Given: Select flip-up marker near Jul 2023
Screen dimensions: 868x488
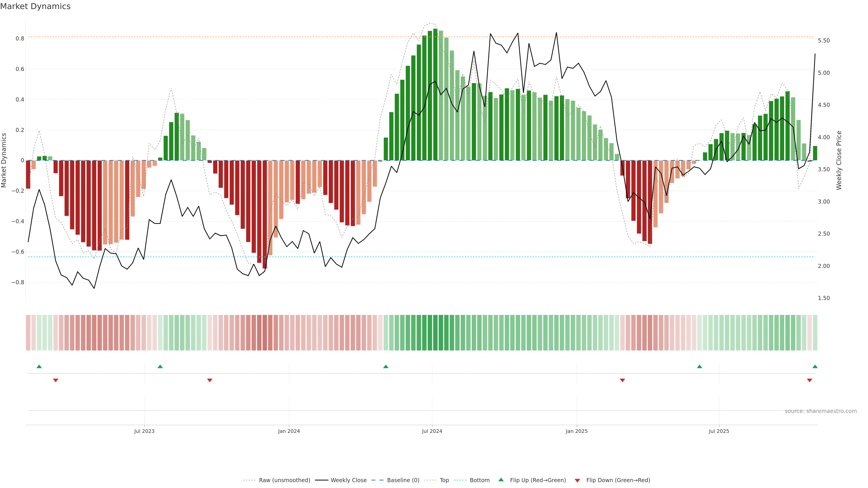Looking at the screenshot, I should (160, 366).
